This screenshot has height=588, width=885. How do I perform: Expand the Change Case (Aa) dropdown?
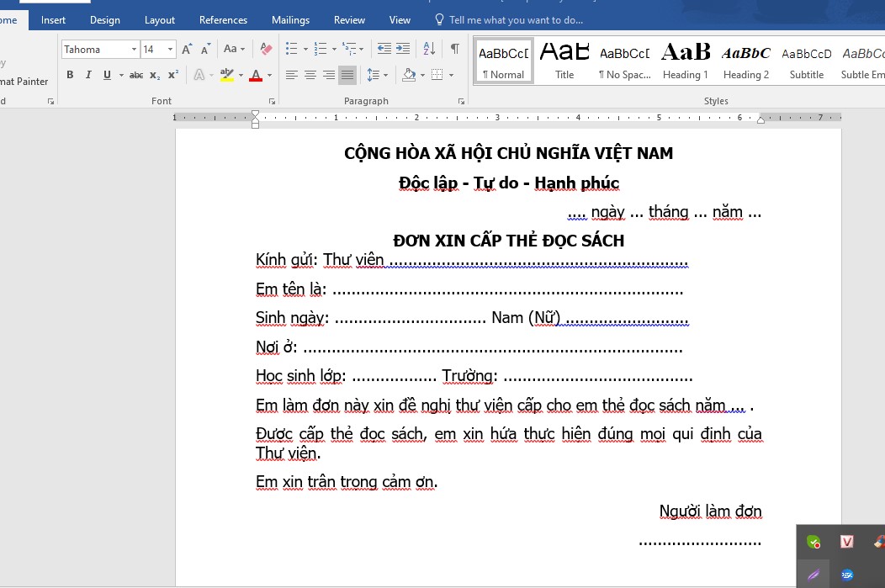(235, 49)
